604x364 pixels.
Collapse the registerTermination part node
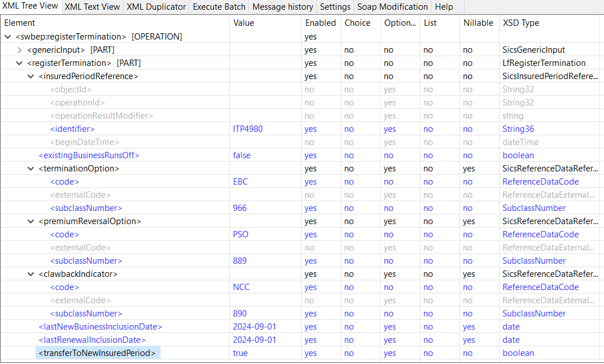pyautogui.click(x=20, y=63)
